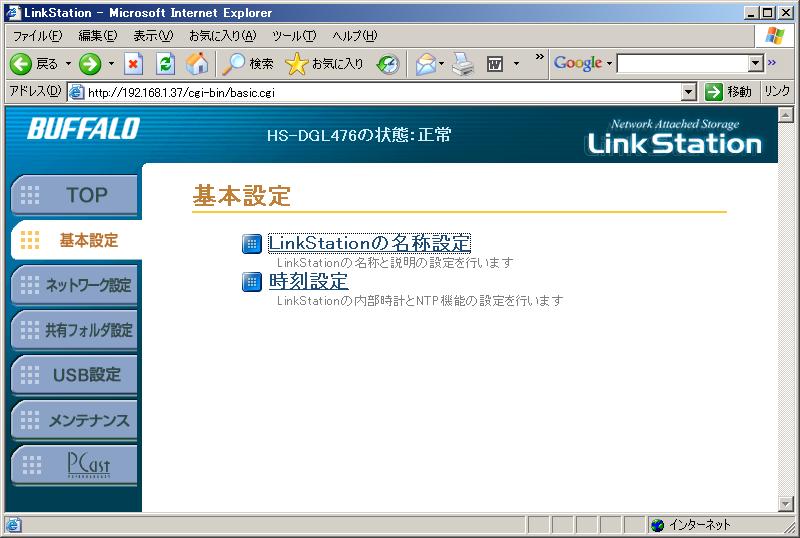The height and width of the screenshot is (538, 800).
Task: Click the page scrollbar down arrow
Action: coord(786,504)
